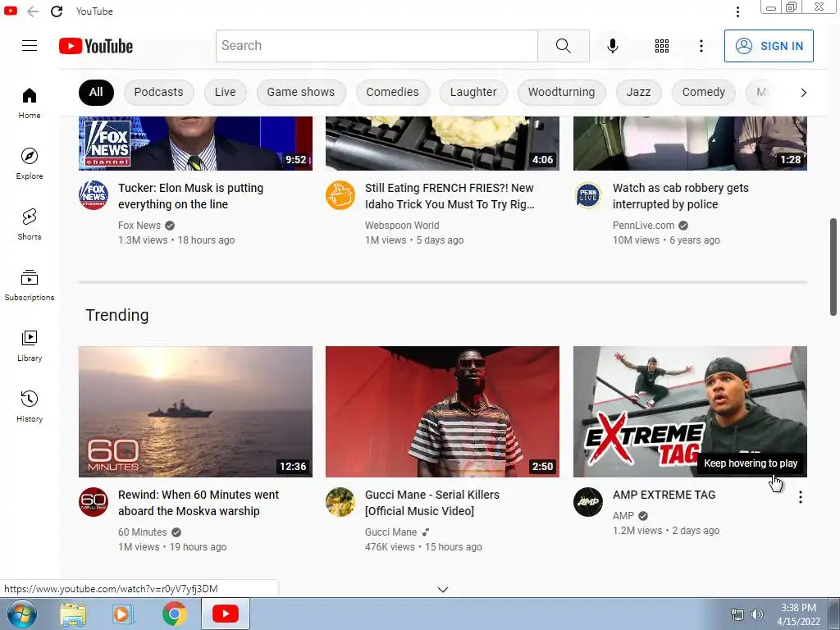
Task: Click the AMP channel avatar
Action: pyautogui.click(x=588, y=502)
